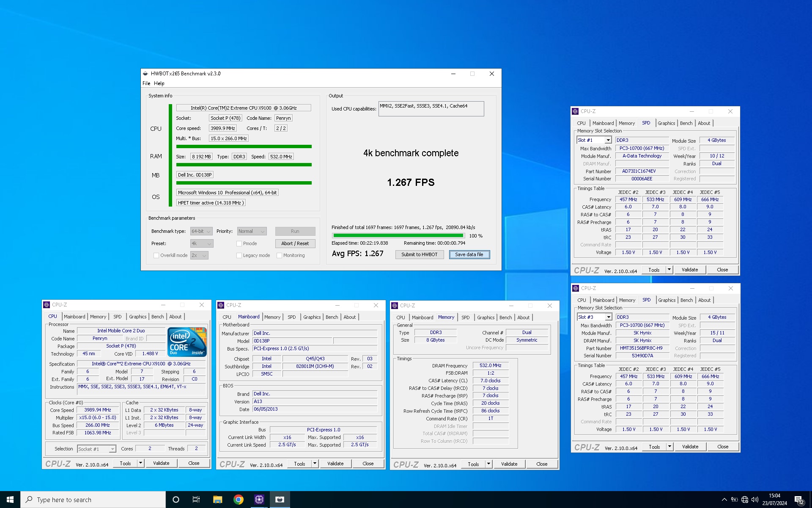Toggle the Monitoring checkbox

[x=279, y=255]
